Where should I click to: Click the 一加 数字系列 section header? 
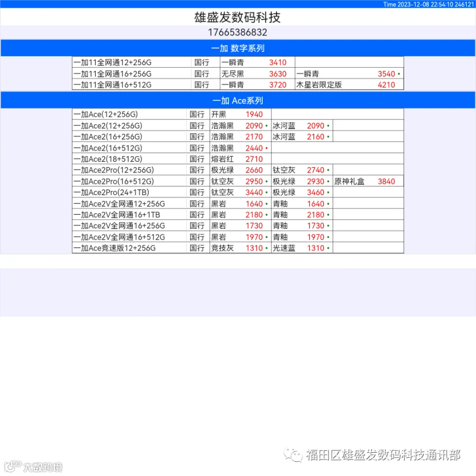click(x=237, y=48)
